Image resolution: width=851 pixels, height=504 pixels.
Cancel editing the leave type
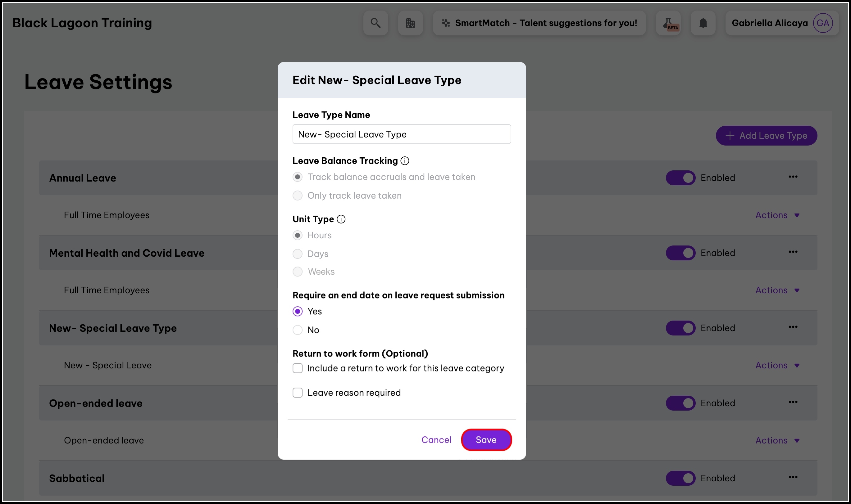click(x=436, y=440)
